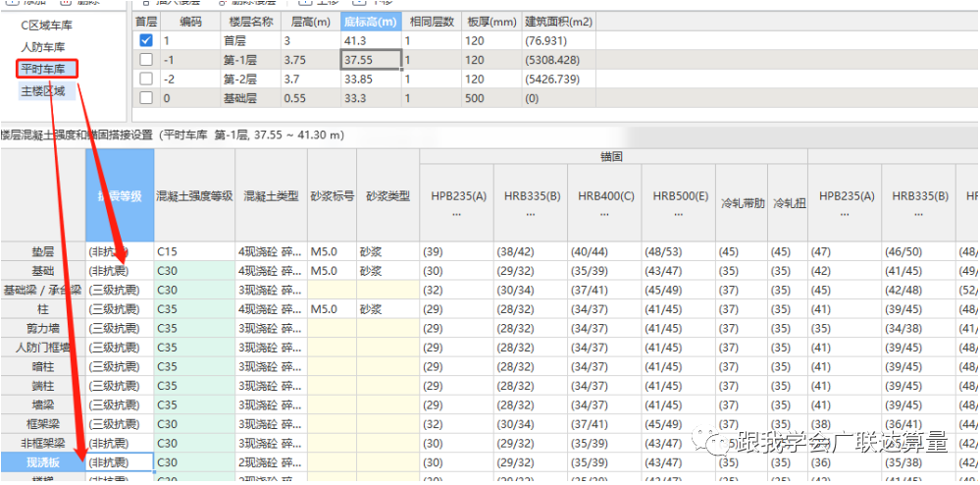Click the 建筑面积(m2) column header

tap(559, 22)
